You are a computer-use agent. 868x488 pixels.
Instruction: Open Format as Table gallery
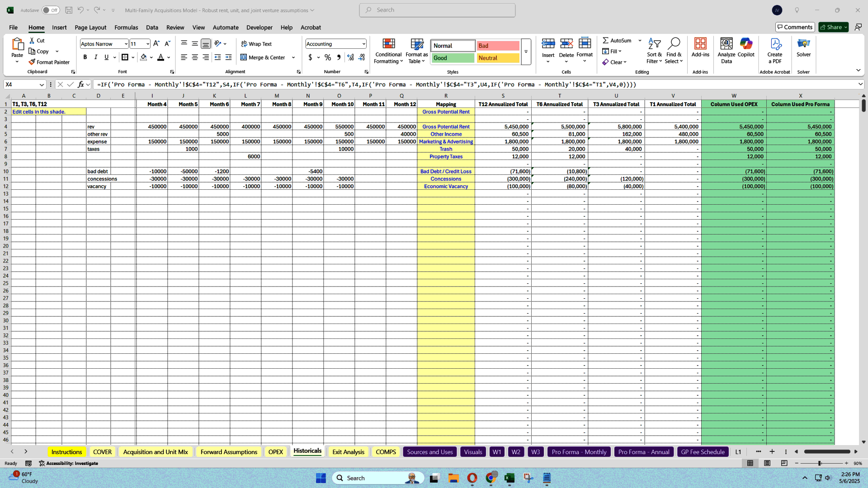point(417,51)
